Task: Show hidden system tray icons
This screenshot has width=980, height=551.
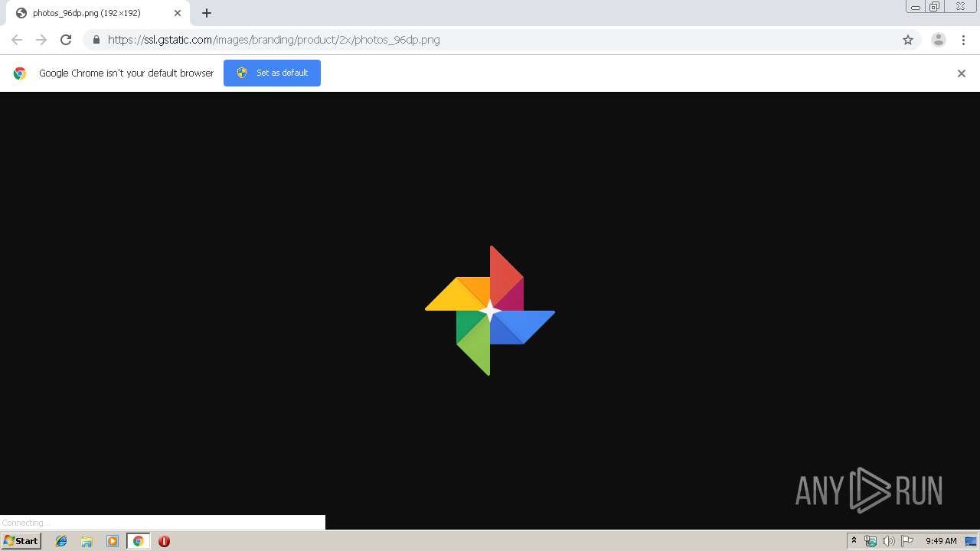Action: 854,541
